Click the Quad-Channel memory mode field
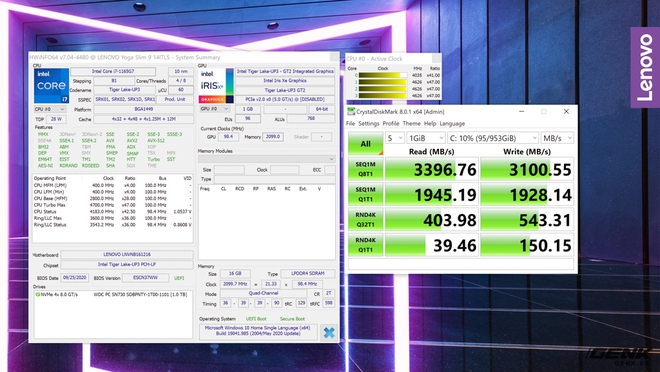Viewport: 660px width, 372px height. 263,293
